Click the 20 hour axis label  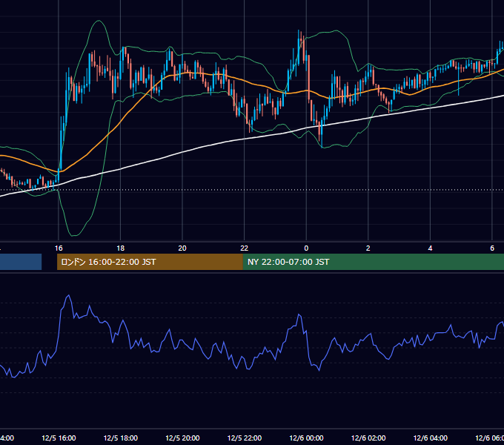(182, 248)
